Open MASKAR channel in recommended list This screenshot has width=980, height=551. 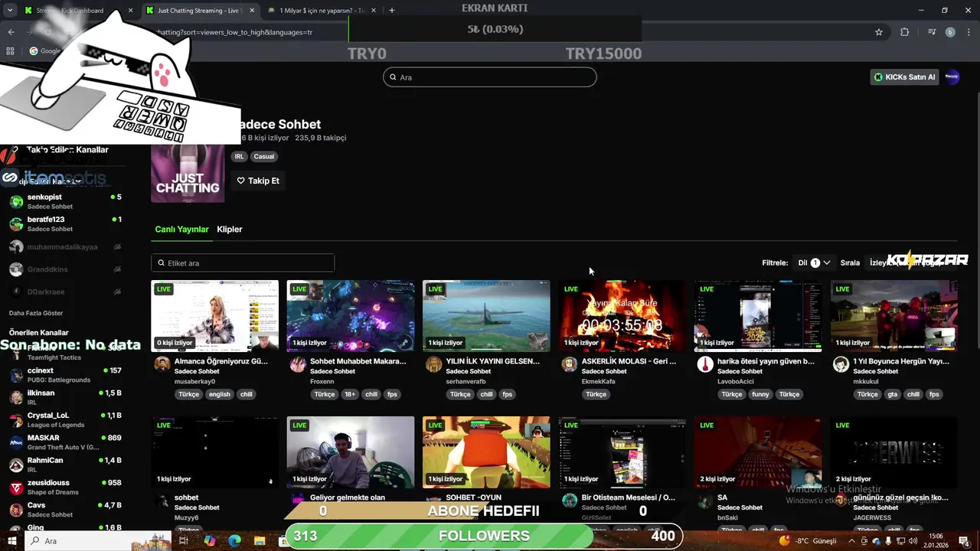pos(66,442)
